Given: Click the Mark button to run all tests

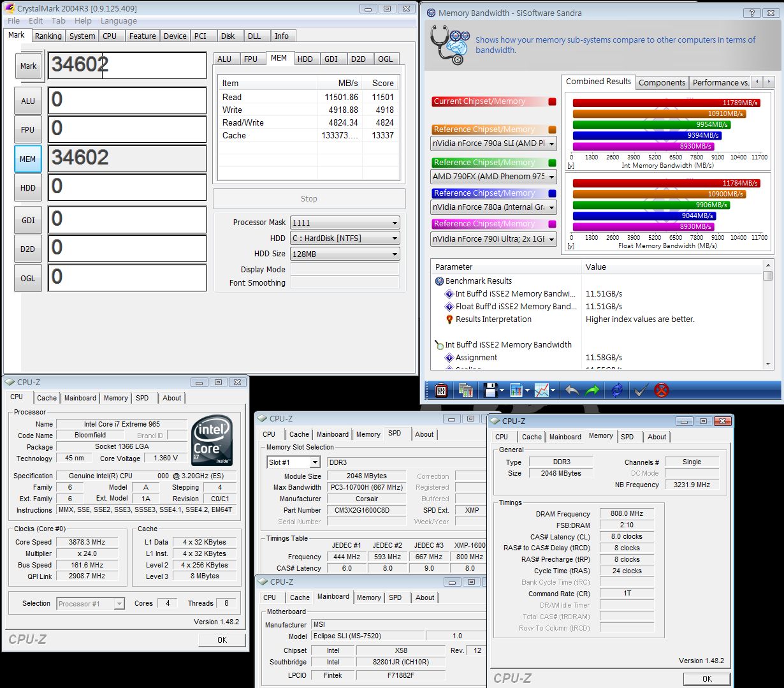Looking at the screenshot, I should point(28,66).
